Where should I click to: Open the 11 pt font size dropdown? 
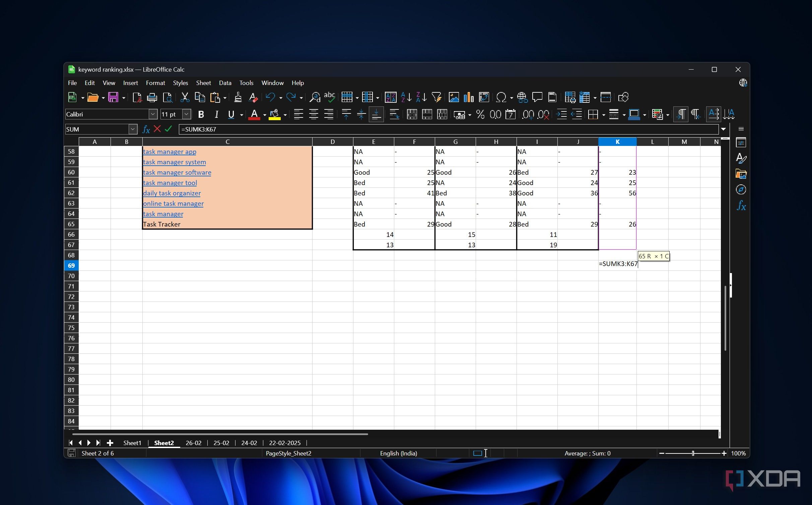pos(187,114)
